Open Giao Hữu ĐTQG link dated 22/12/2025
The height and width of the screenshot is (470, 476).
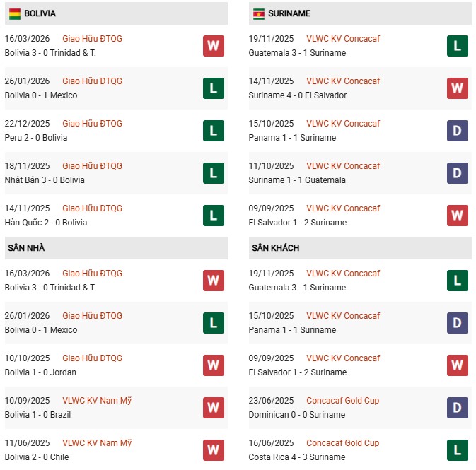(x=92, y=124)
